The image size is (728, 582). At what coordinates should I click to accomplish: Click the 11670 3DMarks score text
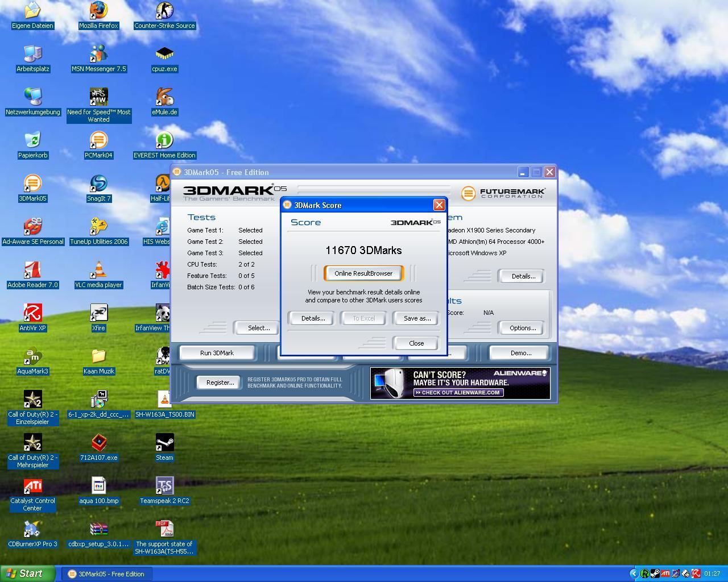click(x=363, y=250)
